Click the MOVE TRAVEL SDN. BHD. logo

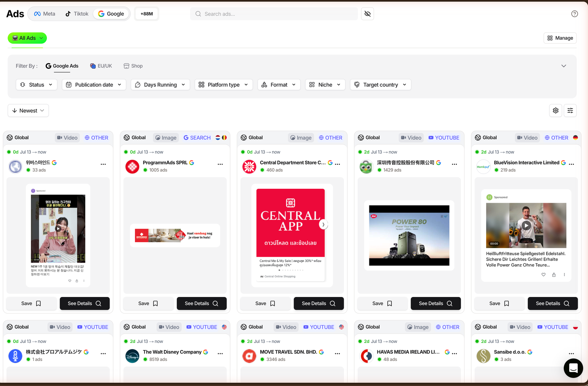tap(249, 356)
